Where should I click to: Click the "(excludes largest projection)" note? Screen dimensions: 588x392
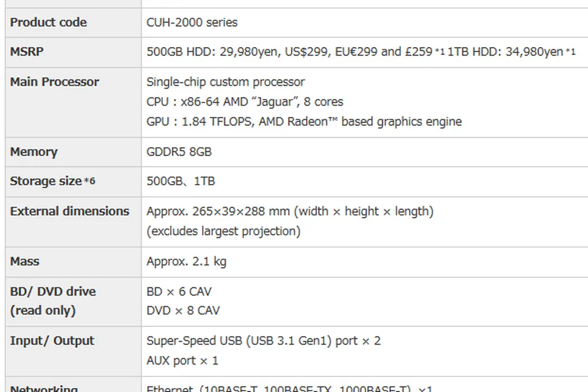point(223,231)
